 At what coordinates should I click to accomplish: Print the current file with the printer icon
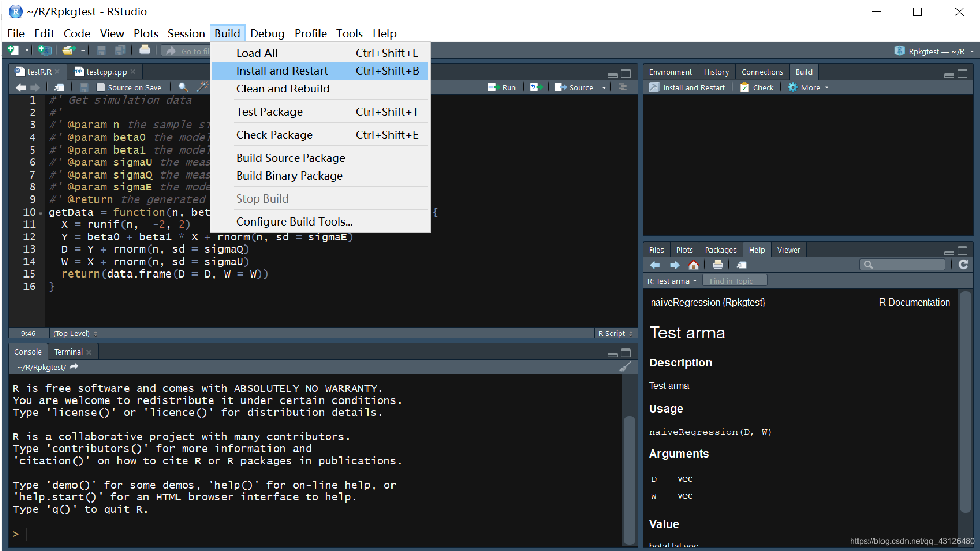pyautogui.click(x=144, y=50)
